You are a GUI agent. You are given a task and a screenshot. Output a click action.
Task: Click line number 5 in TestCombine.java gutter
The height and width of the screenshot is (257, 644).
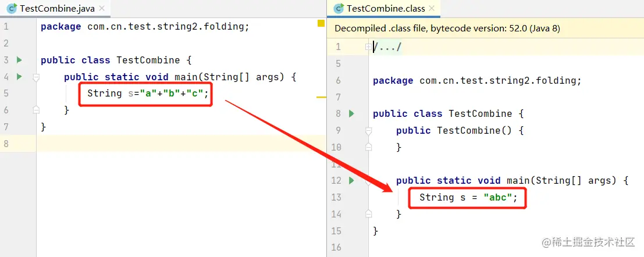tap(5, 94)
